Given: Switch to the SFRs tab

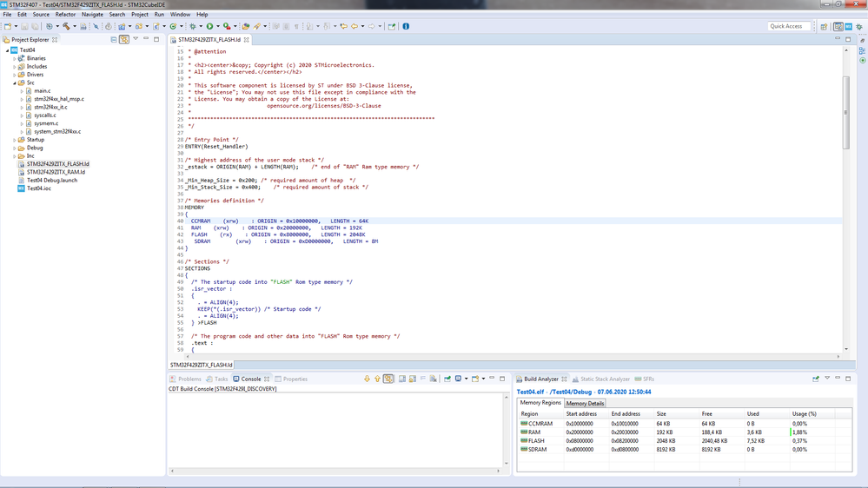Looking at the screenshot, I should coord(645,379).
